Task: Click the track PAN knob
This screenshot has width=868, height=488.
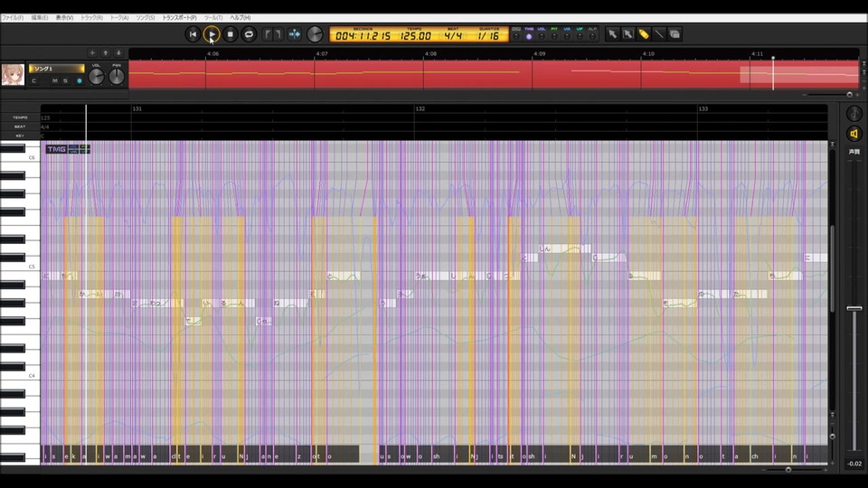Action: tap(117, 77)
